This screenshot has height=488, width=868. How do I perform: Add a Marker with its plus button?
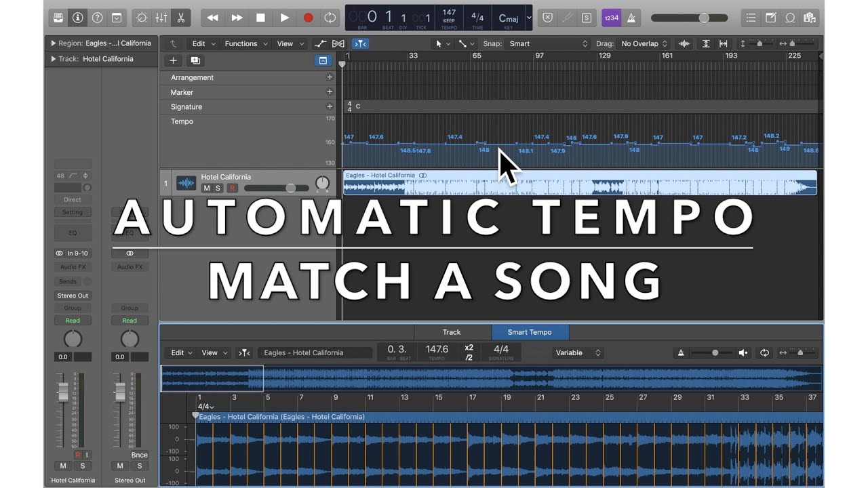click(x=330, y=92)
